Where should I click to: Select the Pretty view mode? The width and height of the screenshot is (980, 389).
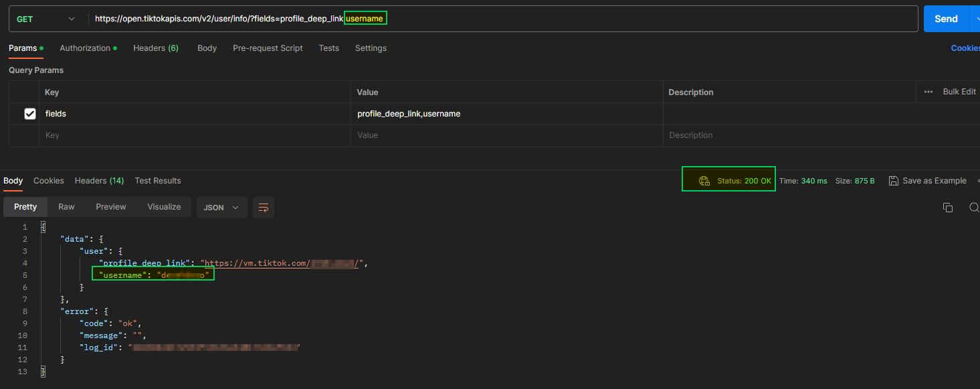[x=25, y=207]
